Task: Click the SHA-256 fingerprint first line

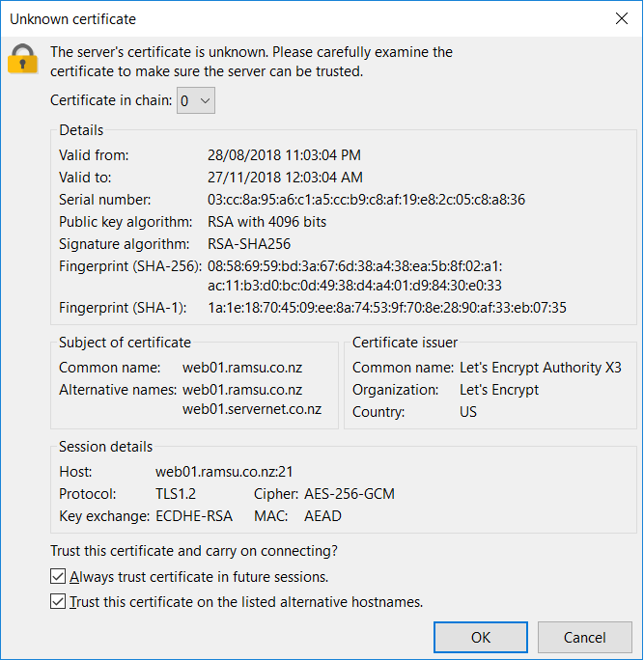Action: tap(354, 266)
